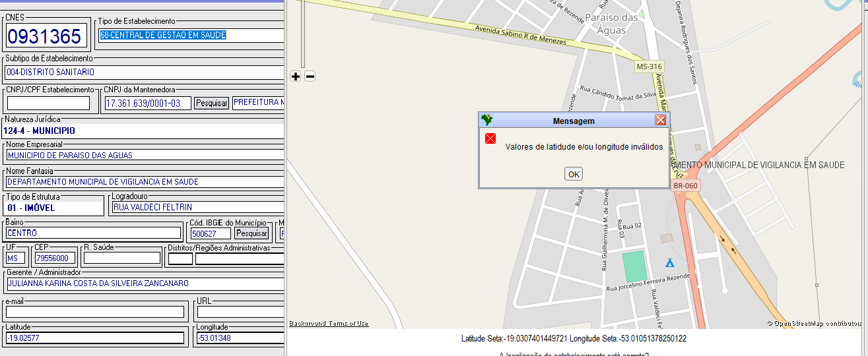Click the Tipo de Estrutura value 01 - IMÓVEL
The image size is (868, 356).
point(31,208)
